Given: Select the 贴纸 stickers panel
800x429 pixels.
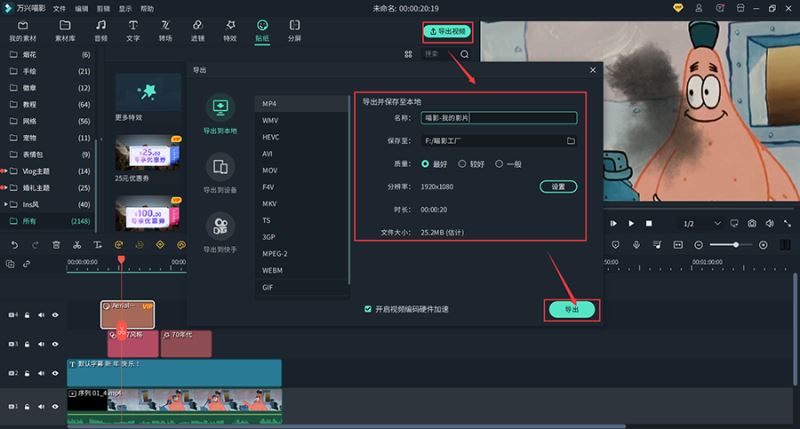Looking at the screenshot, I should point(262,31).
